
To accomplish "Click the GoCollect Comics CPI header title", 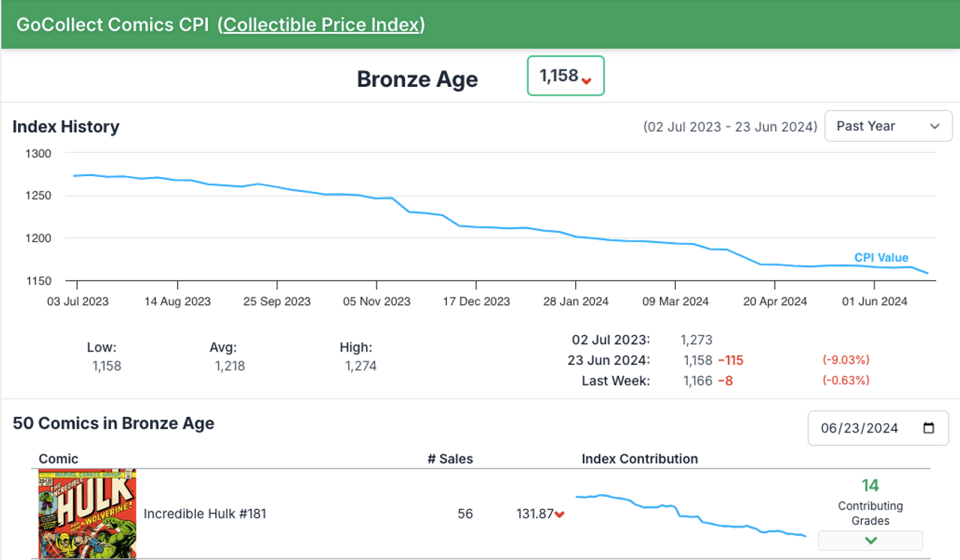I will (112, 25).
